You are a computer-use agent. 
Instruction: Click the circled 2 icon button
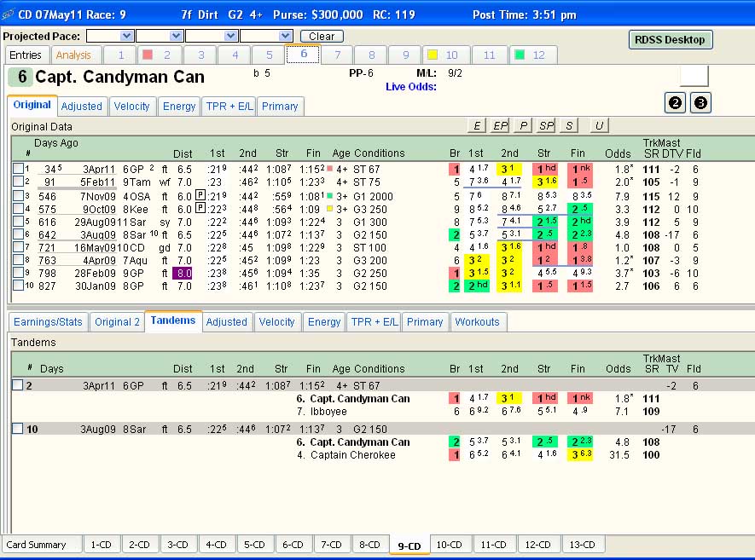coord(675,103)
